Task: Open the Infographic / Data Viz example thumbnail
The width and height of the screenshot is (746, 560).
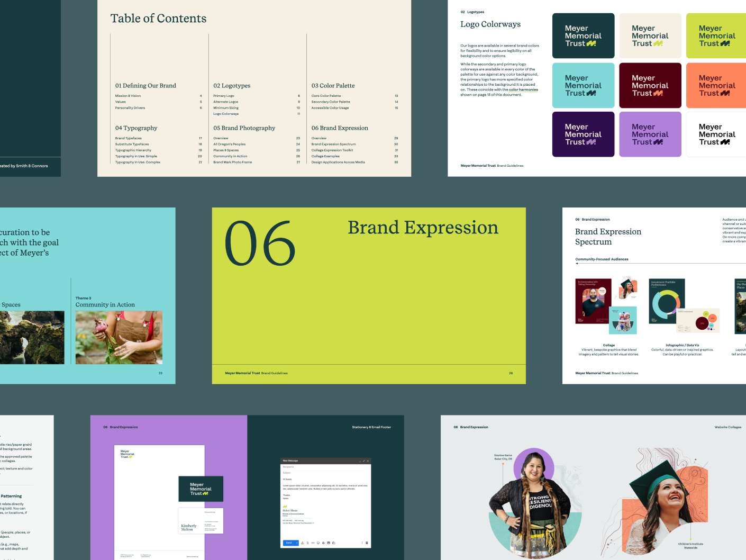Action: 685,306
